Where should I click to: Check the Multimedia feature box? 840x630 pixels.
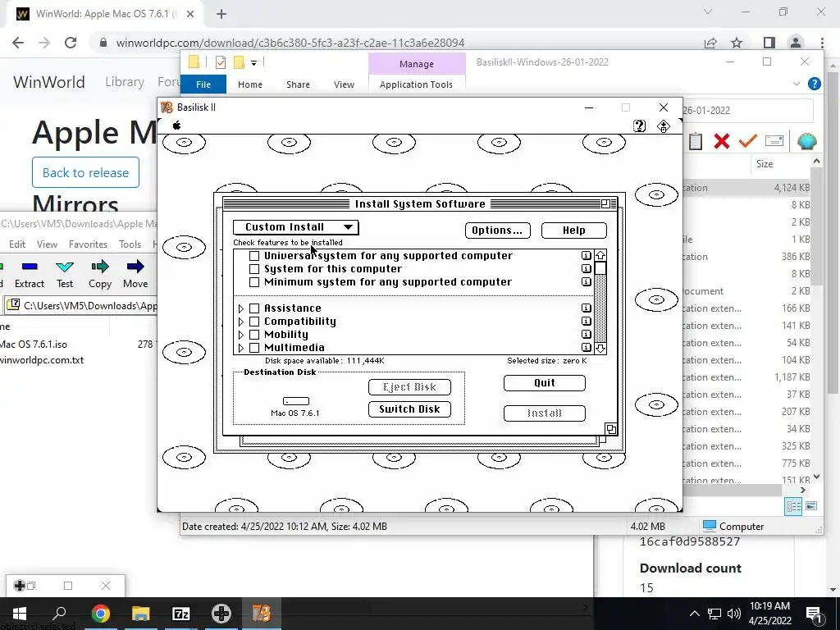[254, 348]
